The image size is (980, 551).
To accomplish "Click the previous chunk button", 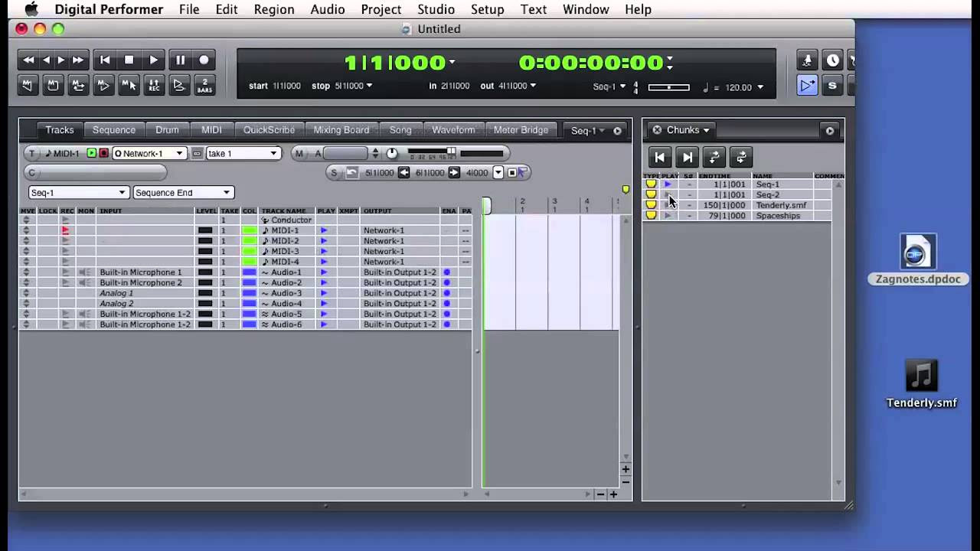I will [x=659, y=158].
